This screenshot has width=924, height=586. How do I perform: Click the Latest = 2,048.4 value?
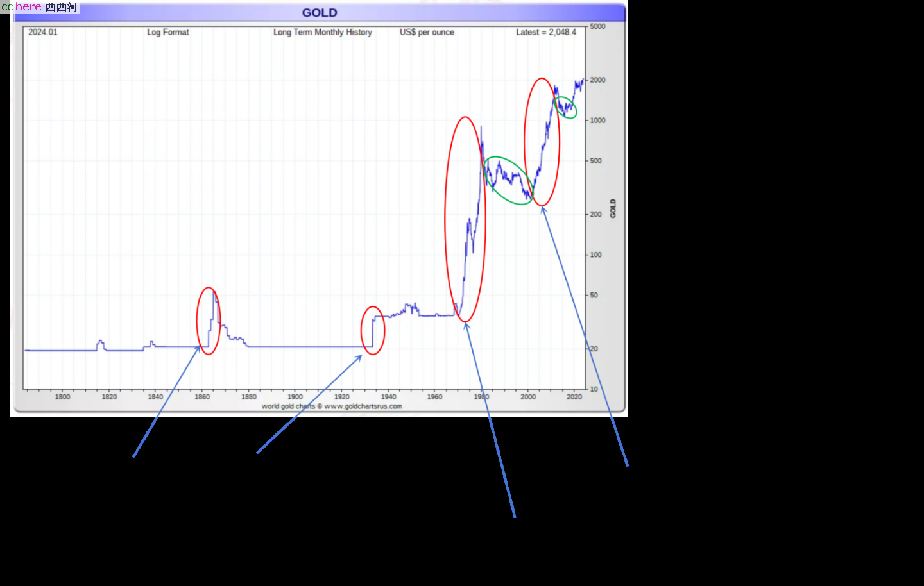click(546, 32)
